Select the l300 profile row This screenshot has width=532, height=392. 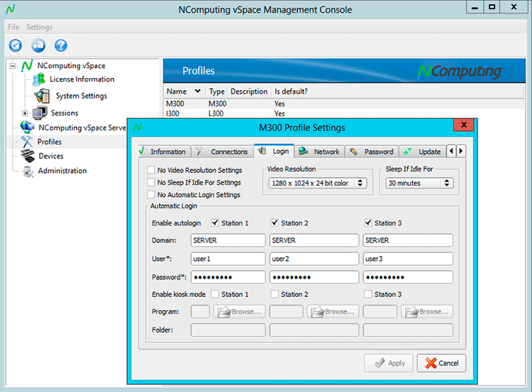coord(344,113)
